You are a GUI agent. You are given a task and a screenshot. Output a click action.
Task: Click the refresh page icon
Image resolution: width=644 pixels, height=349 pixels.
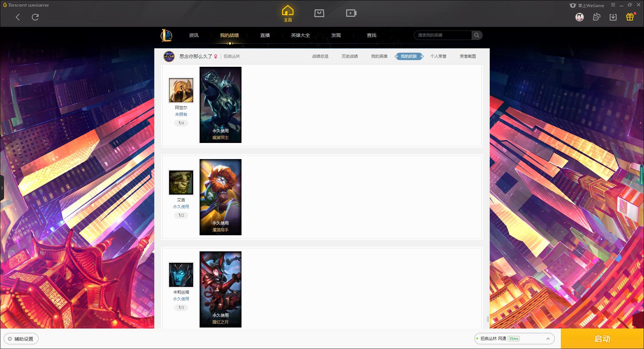tap(35, 17)
